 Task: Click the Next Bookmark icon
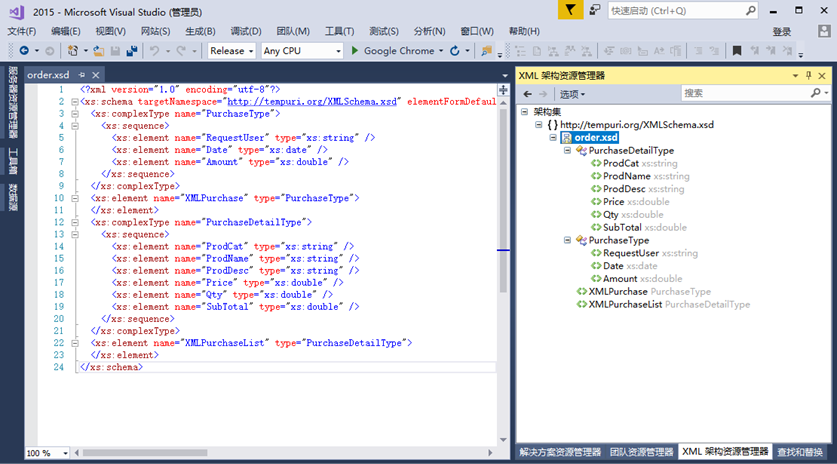click(771, 51)
